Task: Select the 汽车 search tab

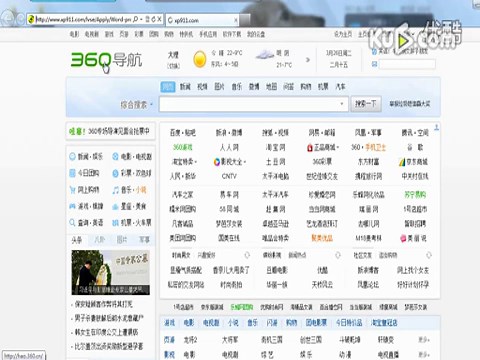Action: [340, 87]
